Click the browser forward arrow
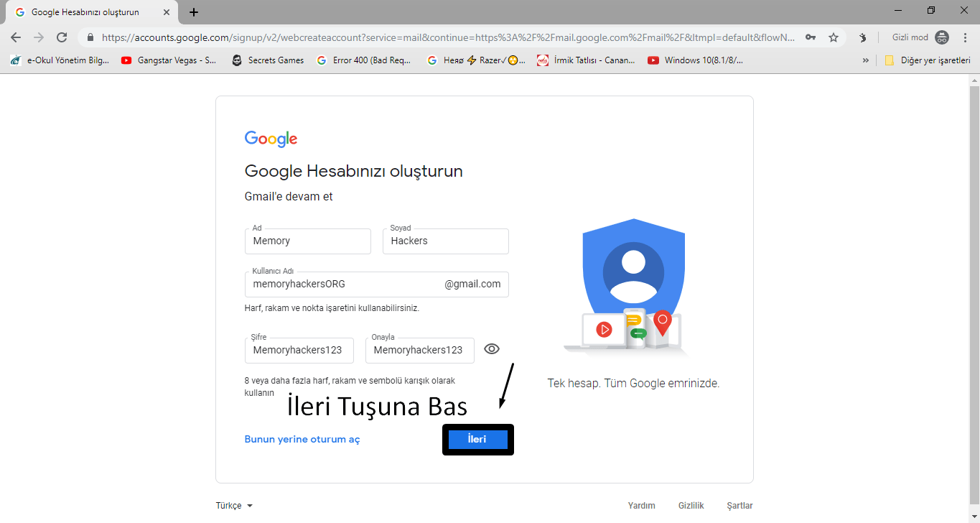The width and height of the screenshot is (980, 523). click(x=39, y=37)
